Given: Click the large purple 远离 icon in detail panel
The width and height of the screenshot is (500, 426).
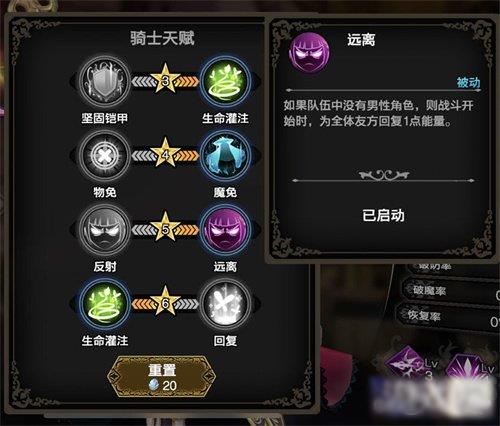Looking at the screenshot, I should click(309, 53).
